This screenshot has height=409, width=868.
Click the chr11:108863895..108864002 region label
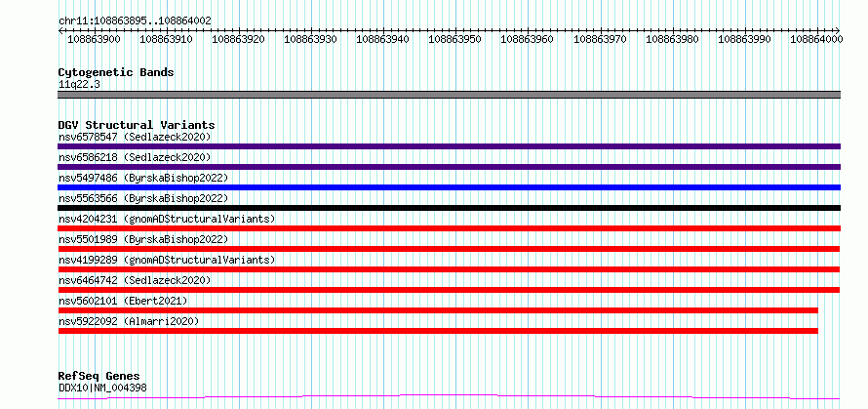[x=135, y=21]
